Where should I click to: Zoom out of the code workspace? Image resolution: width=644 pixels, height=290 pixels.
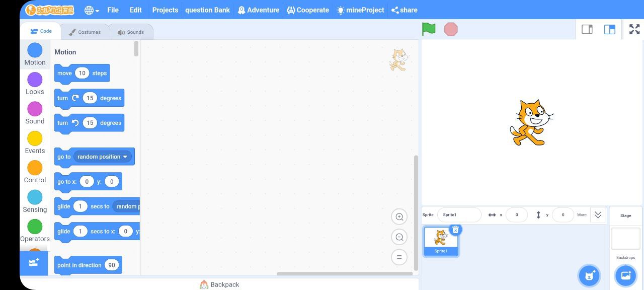tap(399, 237)
